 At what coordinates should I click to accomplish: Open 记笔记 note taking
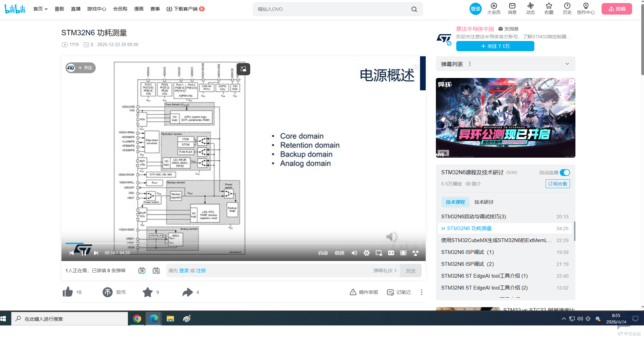[x=399, y=292]
